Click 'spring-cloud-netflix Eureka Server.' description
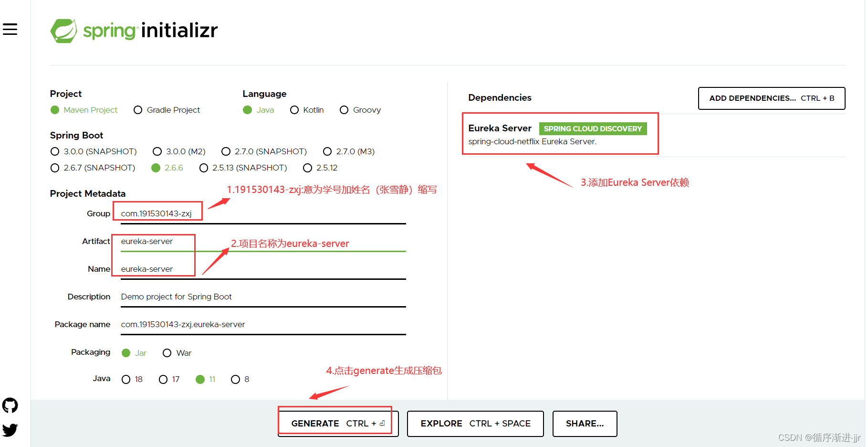This screenshot has width=868, height=447. tap(532, 141)
